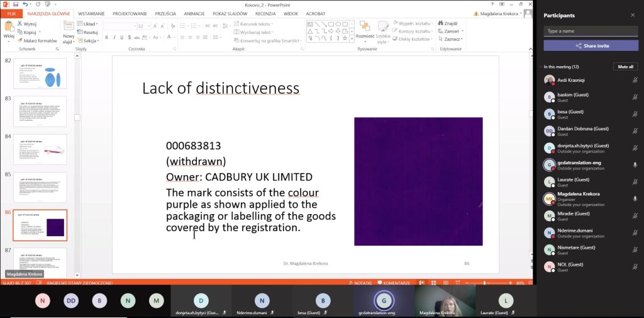Screen dimensions: 644x318
Task: Click the Mute all button
Action: coord(626,67)
